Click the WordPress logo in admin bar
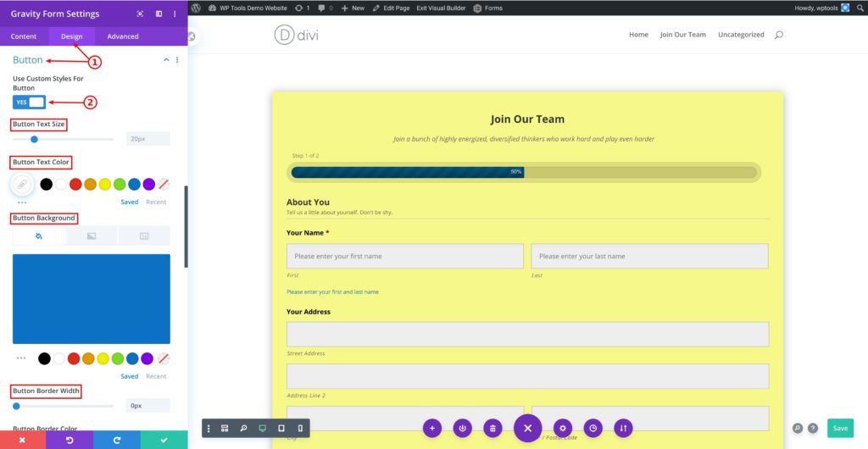Screen dimensions: 868x449 [x=196, y=8]
